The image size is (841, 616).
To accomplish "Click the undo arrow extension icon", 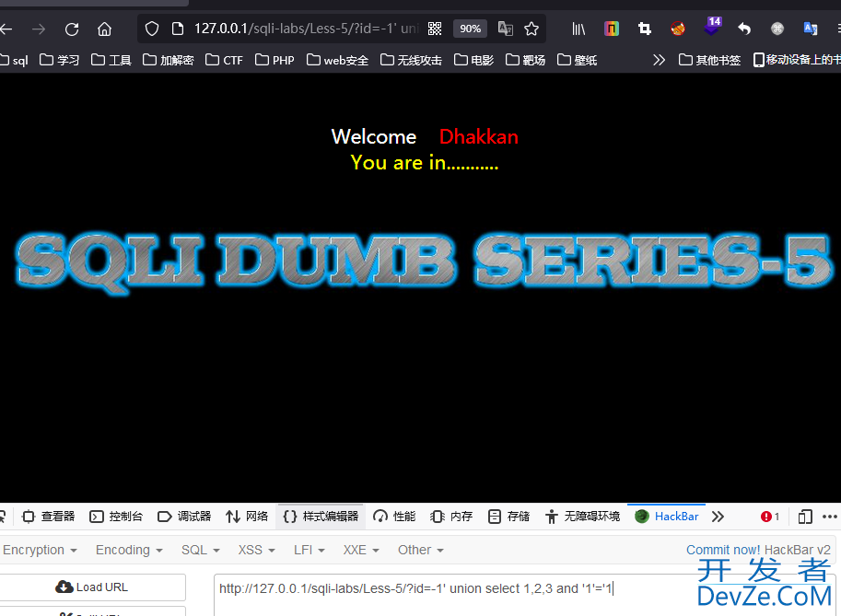I will click(744, 29).
